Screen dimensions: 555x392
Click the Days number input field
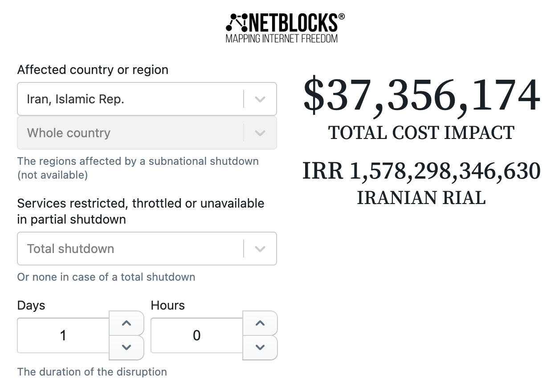tap(63, 335)
